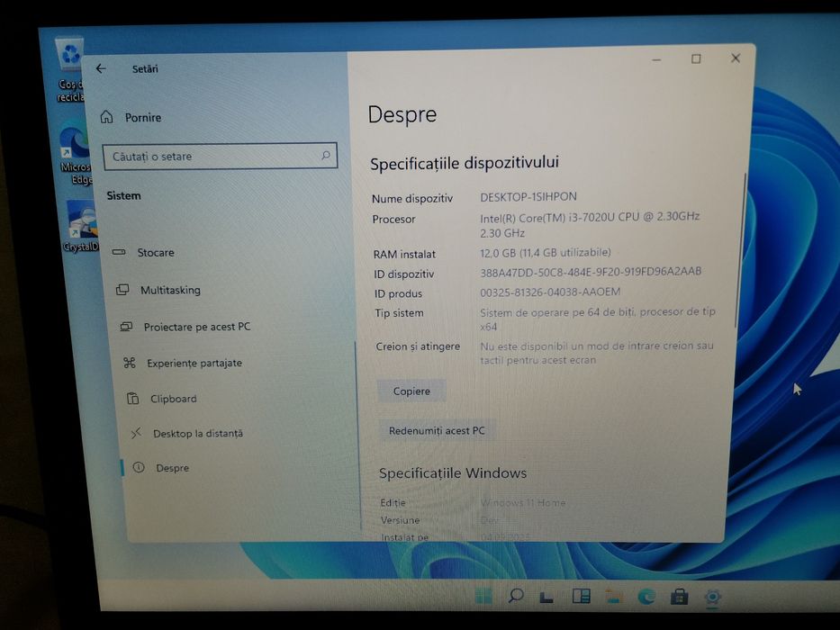Maximize the Setări window

coord(696,58)
